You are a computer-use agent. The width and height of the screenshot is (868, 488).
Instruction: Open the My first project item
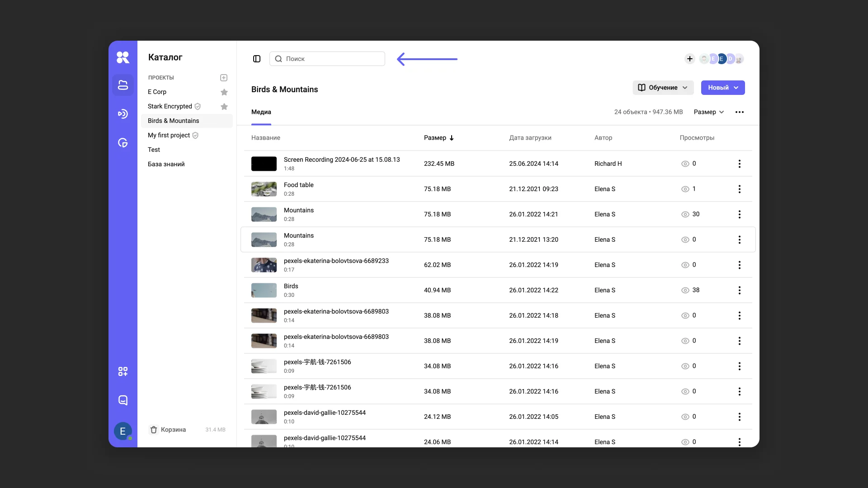pos(169,135)
